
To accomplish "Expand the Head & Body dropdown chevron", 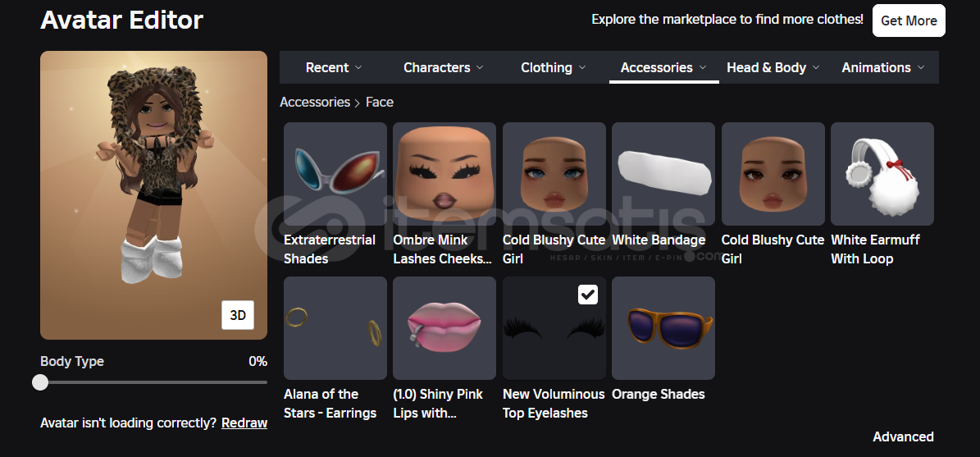I will (816, 67).
